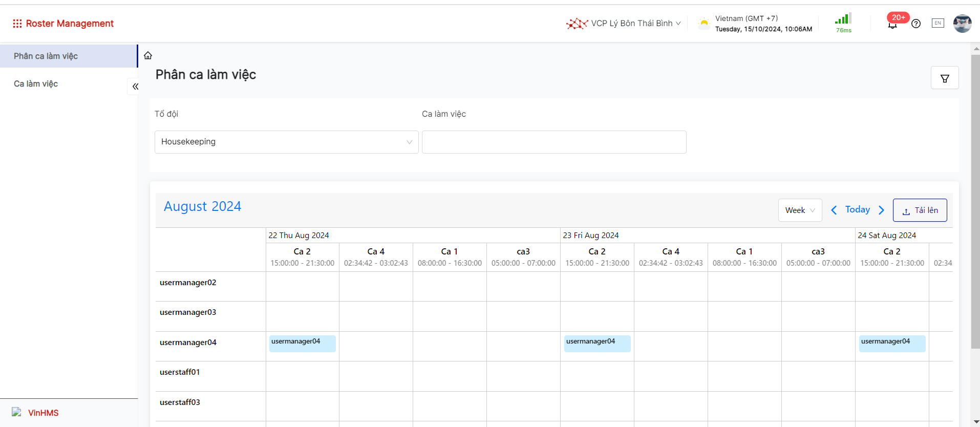Collapse the sidebar with double-chevron icon
Image resolution: width=980 pixels, height=427 pixels.
(135, 87)
